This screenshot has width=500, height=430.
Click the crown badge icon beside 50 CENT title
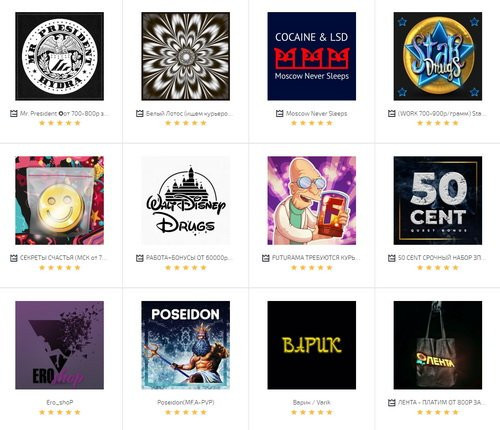click(x=392, y=258)
